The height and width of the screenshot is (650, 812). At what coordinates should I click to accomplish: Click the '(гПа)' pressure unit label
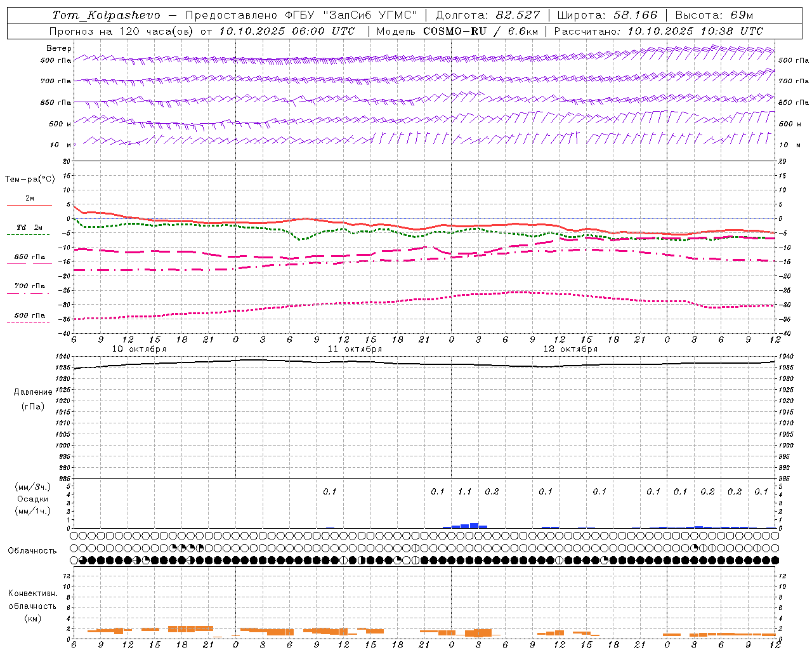[33, 406]
